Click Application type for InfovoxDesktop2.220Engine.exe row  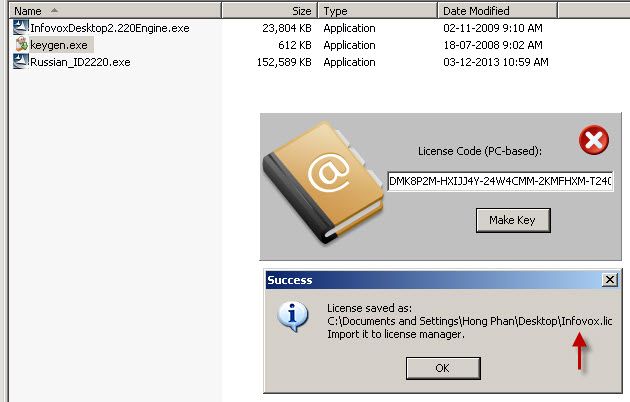(x=350, y=28)
